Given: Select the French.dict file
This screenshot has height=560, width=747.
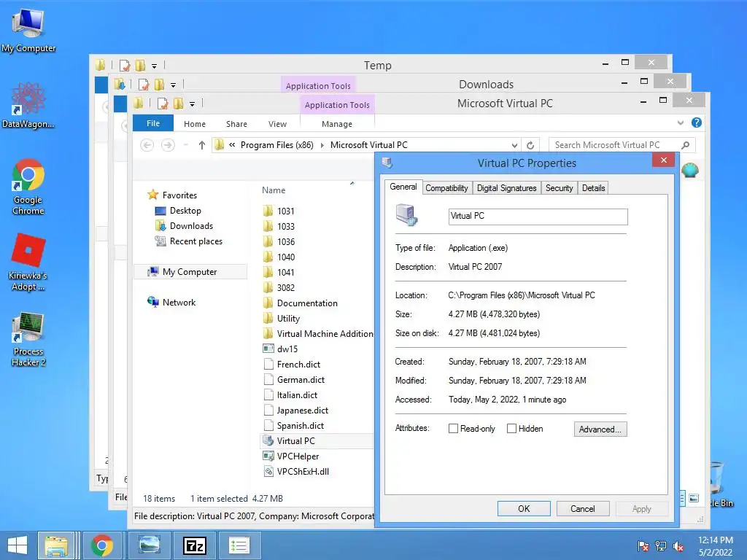Looking at the screenshot, I should click(x=298, y=365).
